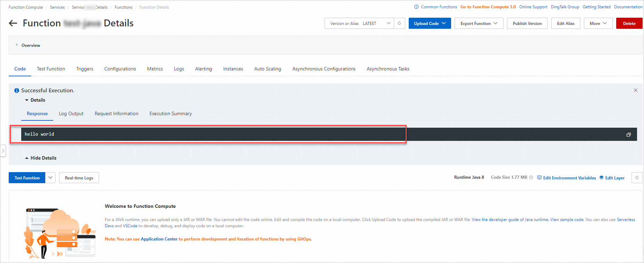Go to Function Compute 3.0
644x263 pixels.
click(x=488, y=7)
